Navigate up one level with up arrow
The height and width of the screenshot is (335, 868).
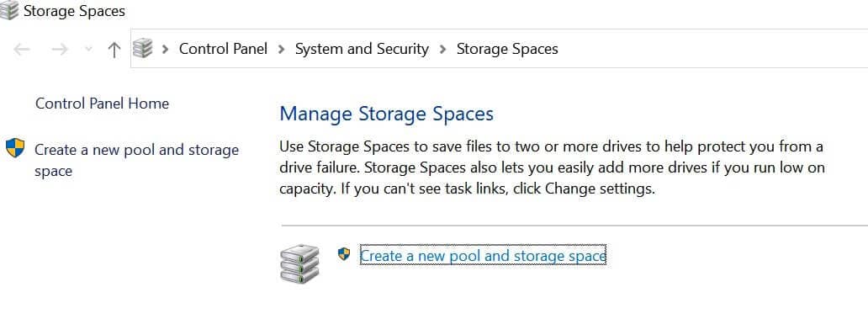tap(114, 50)
